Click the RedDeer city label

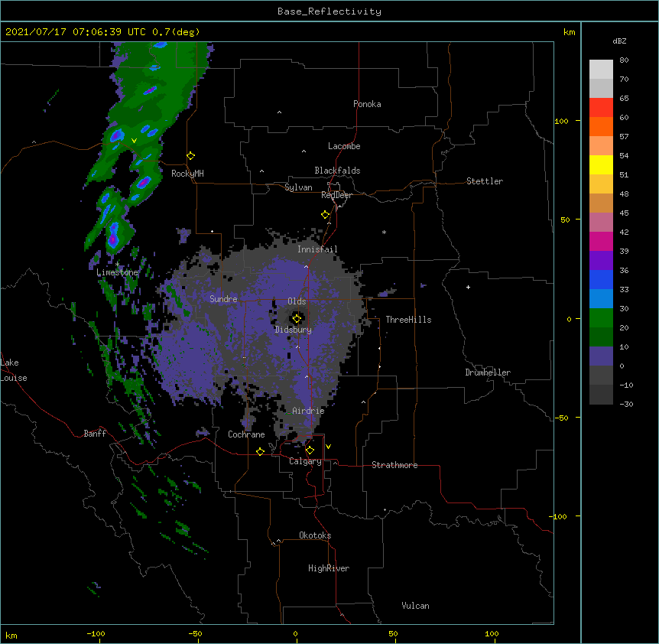point(336,195)
